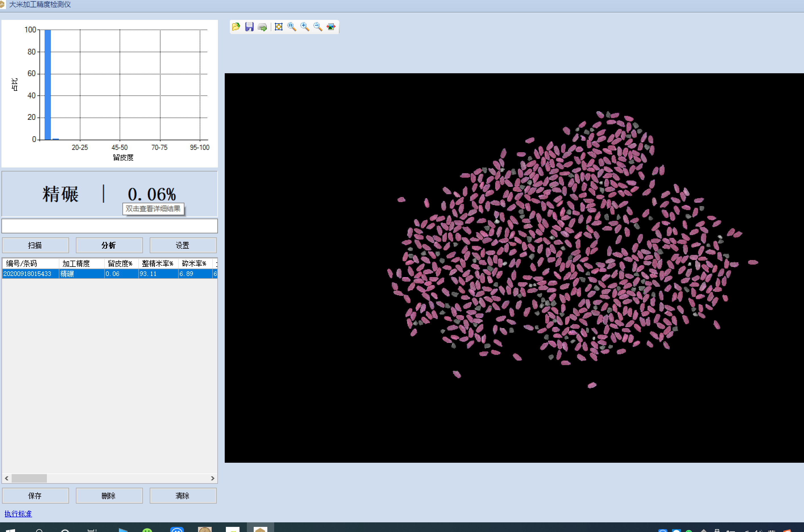The width and height of the screenshot is (804, 532).
Task: Click the barcode input text field
Action: point(109,226)
